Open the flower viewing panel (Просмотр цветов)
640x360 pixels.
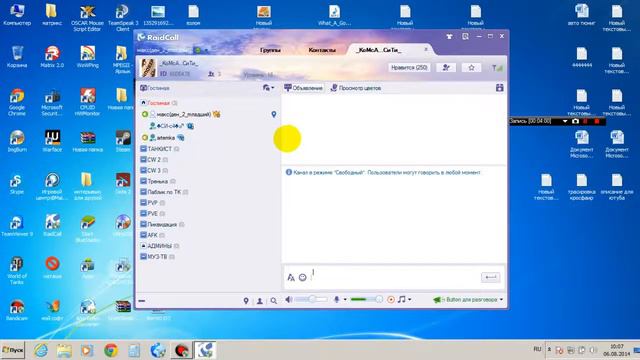click(356, 88)
